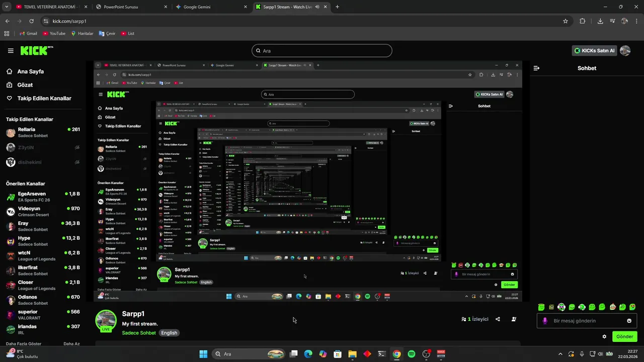This screenshot has height=362, width=644.
Task: Open the offline Z3ytiN channel
Action: pos(43,147)
